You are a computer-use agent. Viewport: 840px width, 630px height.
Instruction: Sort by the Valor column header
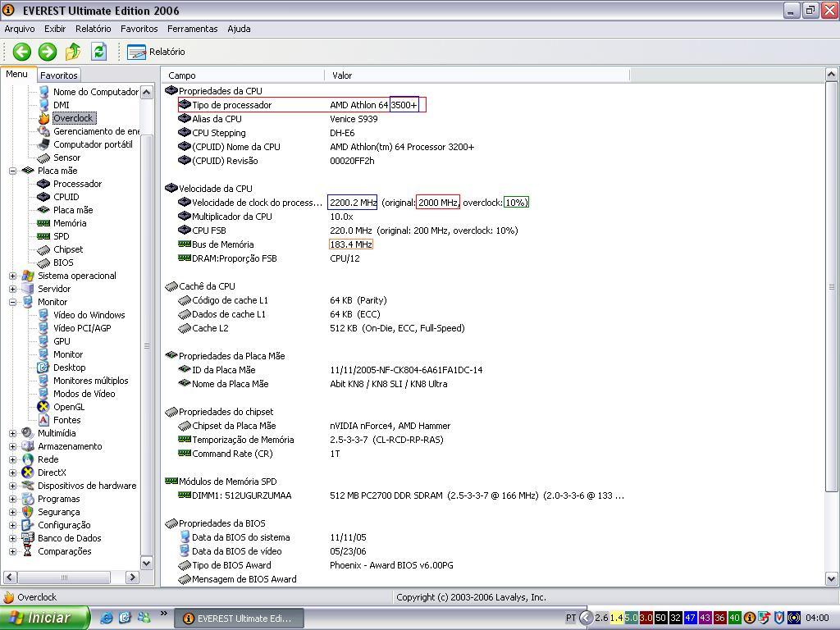pyautogui.click(x=477, y=75)
